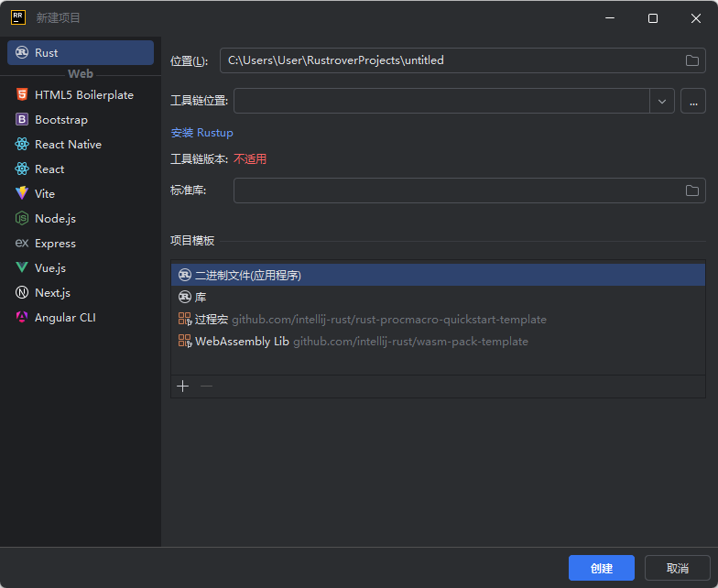This screenshot has width=718, height=588.
Task: Choose Next.js project type
Action: pyautogui.click(x=81, y=293)
